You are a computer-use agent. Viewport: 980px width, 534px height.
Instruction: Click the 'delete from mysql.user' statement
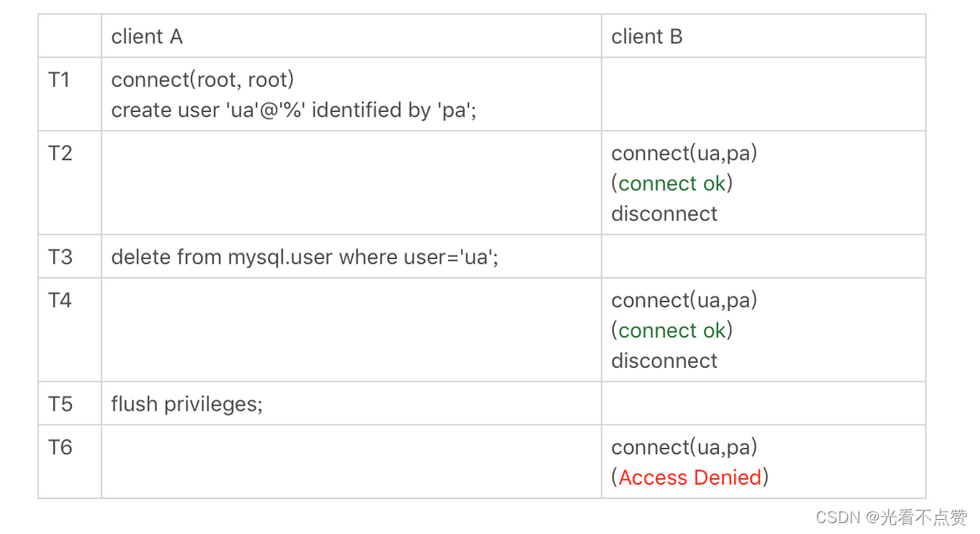click(x=305, y=257)
